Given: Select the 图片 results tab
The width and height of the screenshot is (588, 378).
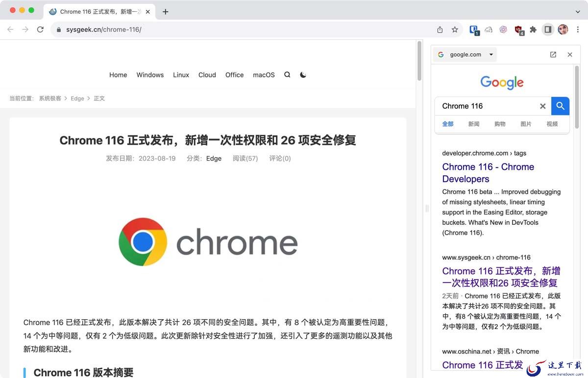Looking at the screenshot, I should pos(526,124).
